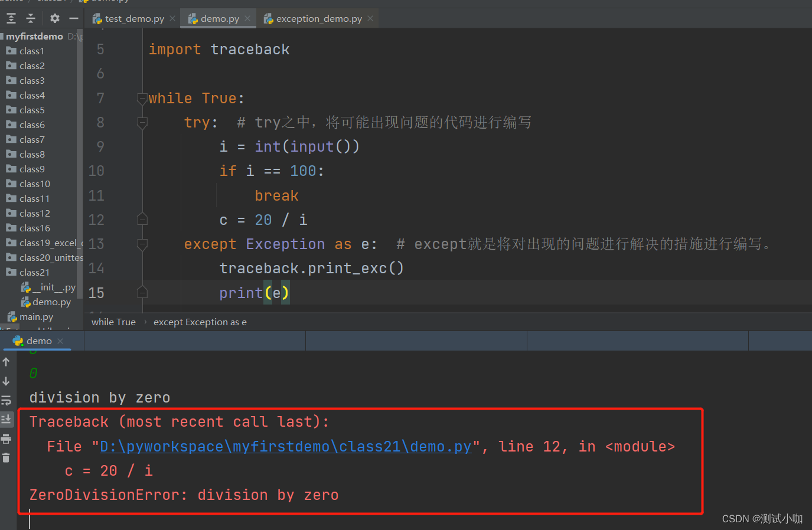Open the Project panel settings gear

point(54,18)
